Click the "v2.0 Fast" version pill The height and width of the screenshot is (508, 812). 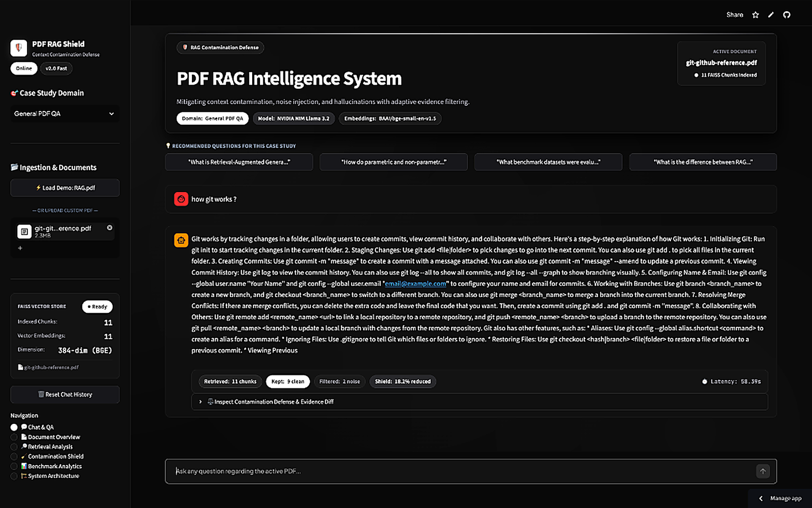pyautogui.click(x=56, y=68)
